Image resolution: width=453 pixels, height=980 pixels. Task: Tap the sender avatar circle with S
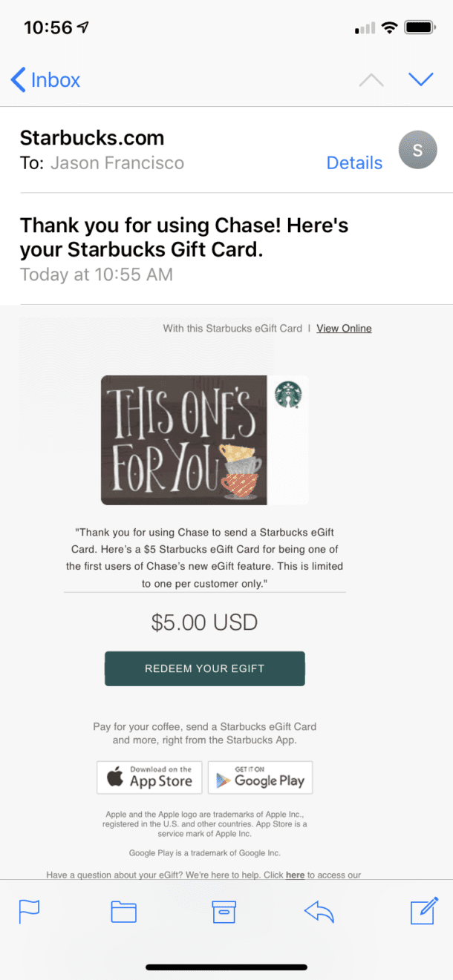pos(417,150)
